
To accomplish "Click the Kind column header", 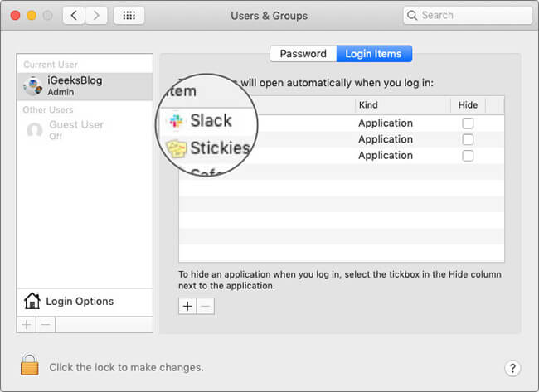I will 402,105.
